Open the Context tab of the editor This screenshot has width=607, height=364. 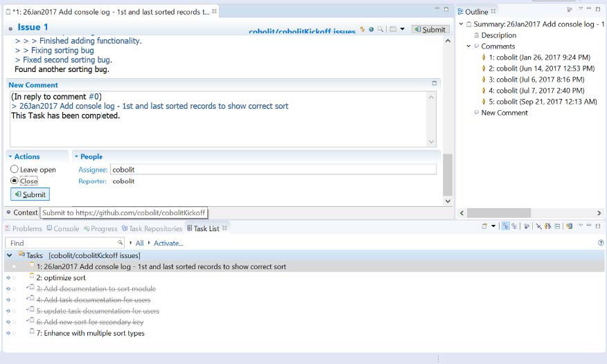(x=22, y=212)
